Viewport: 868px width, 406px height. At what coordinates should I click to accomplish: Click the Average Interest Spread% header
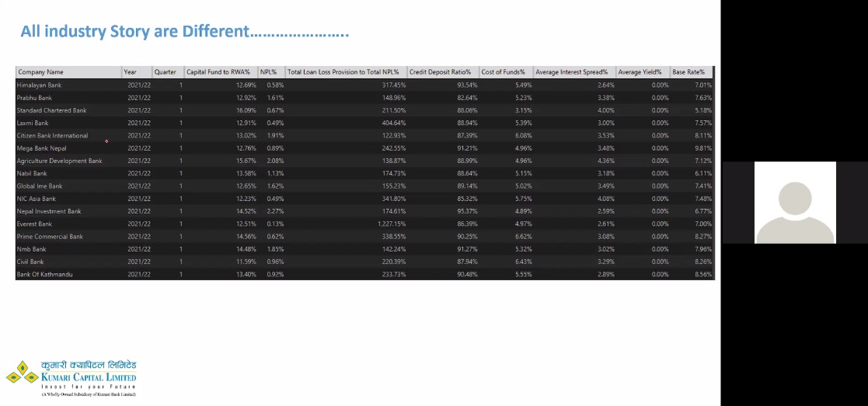[x=574, y=72]
